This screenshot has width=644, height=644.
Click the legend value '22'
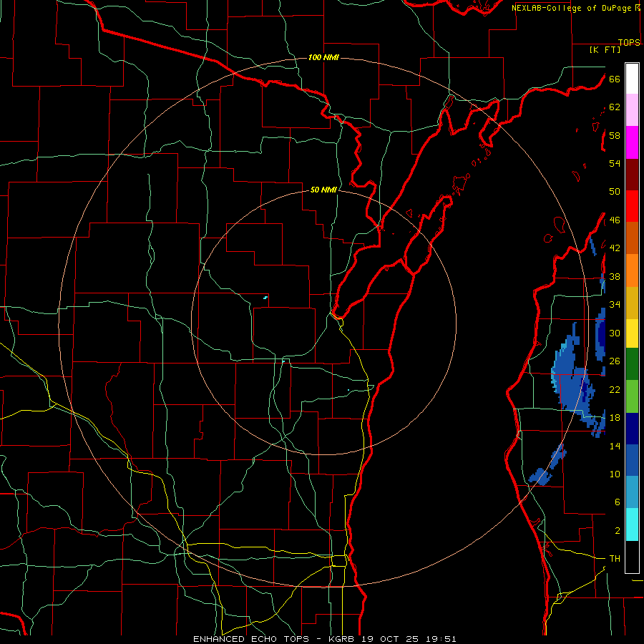(x=615, y=389)
